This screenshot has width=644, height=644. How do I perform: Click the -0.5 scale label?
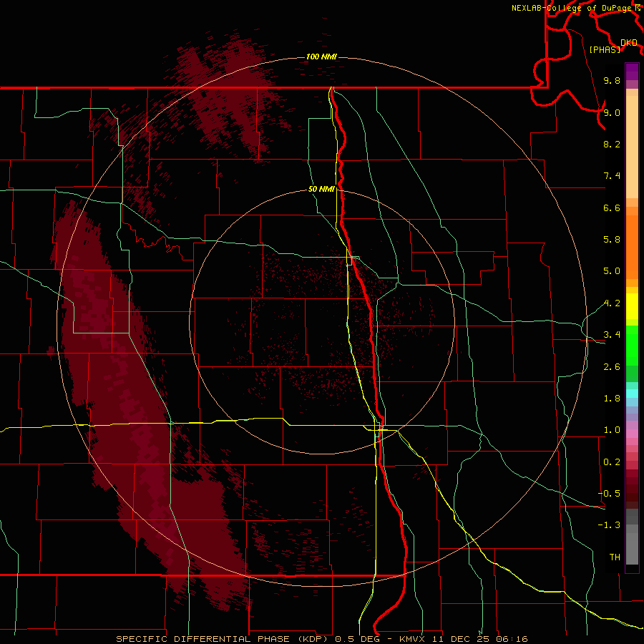[609, 494]
